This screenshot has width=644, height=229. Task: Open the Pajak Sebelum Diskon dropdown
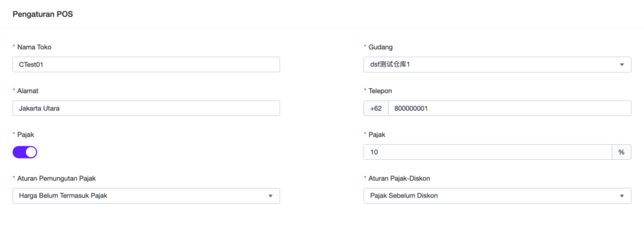coord(497,196)
